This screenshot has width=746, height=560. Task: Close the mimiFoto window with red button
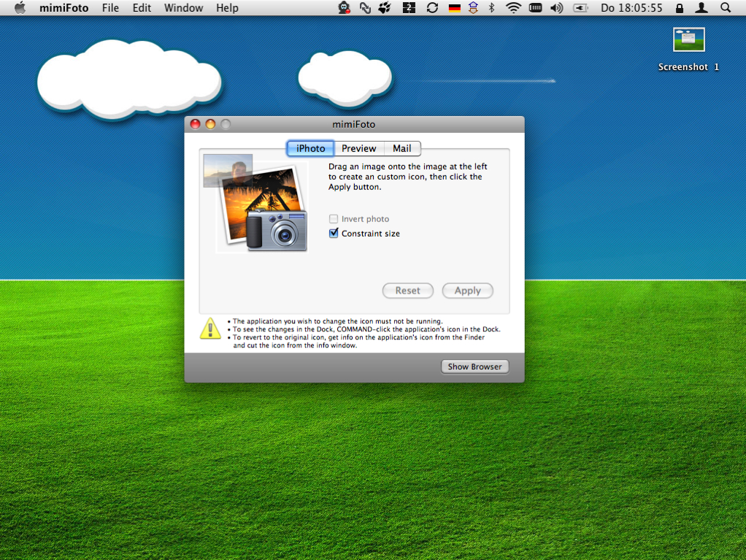[x=195, y=124]
